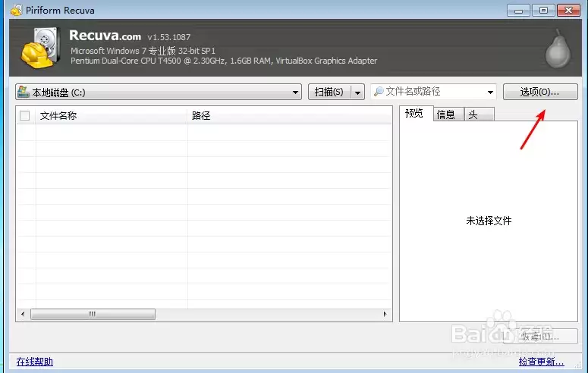588x373 pixels.
Task: Open the 在线帮助 online help link
Action: tap(34, 362)
